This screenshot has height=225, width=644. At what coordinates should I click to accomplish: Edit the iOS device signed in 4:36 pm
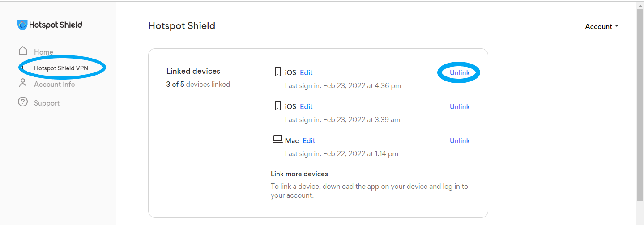(x=306, y=72)
